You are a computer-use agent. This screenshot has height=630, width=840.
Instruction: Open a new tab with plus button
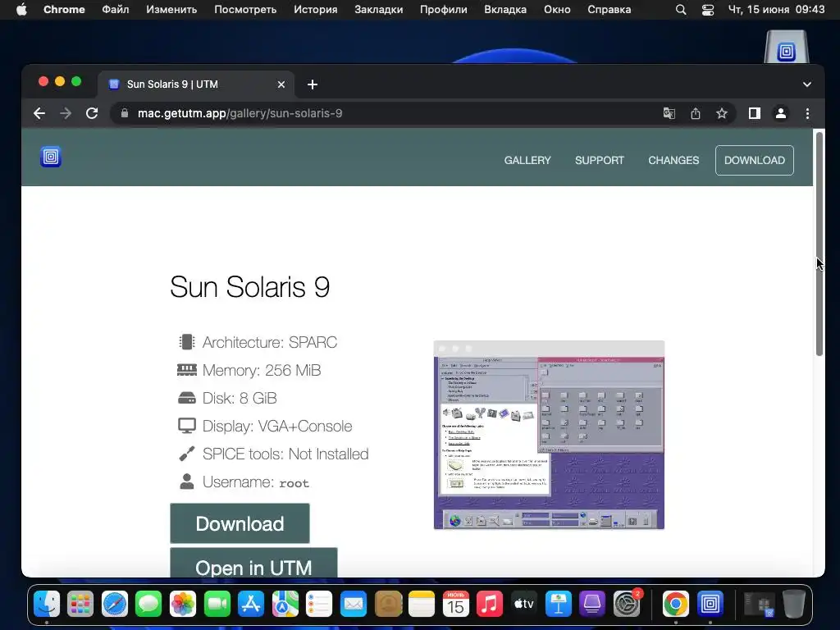(x=313, y=84)
